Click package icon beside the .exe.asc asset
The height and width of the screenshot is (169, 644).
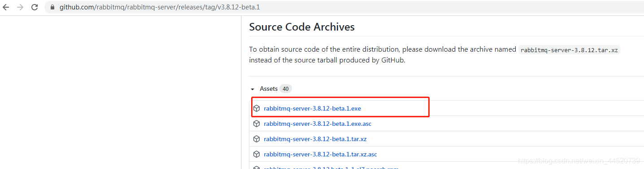pyautogui.click(x=257, y=124)
